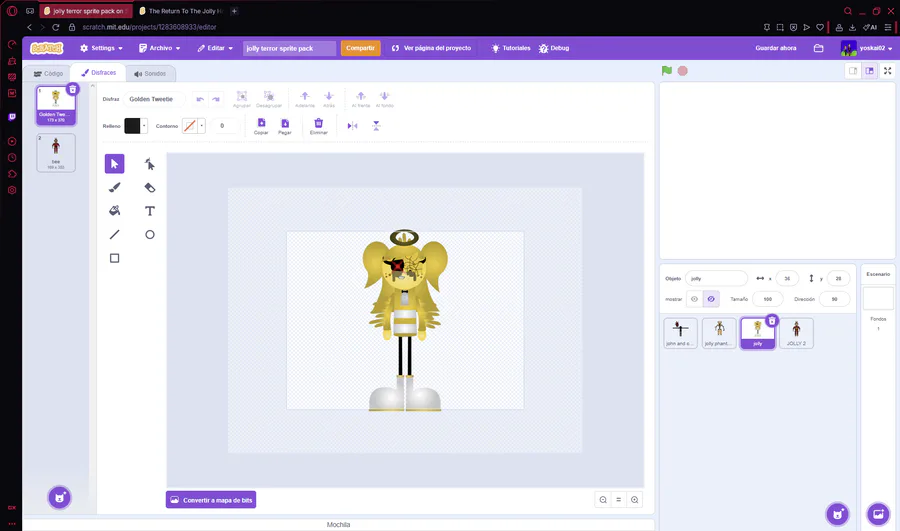Reset paint canvas zoom

[619, 500]
